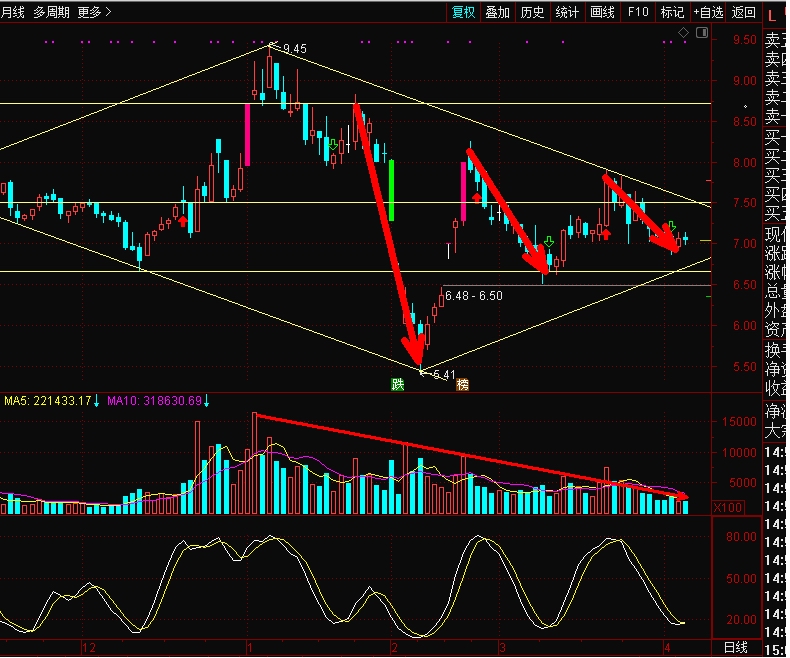790x658 pixels.
Task: Click the 5.50 price axis label
Action: coord(744,367)
